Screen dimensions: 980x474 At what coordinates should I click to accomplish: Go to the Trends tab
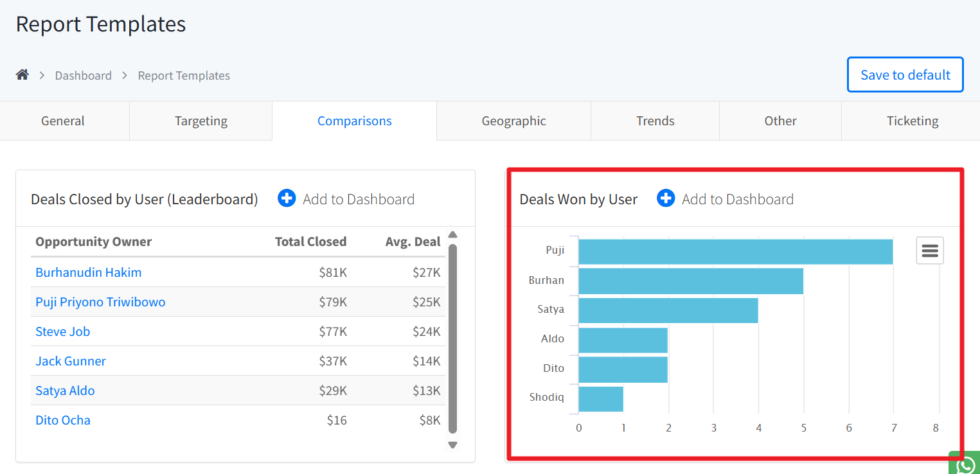655,121
